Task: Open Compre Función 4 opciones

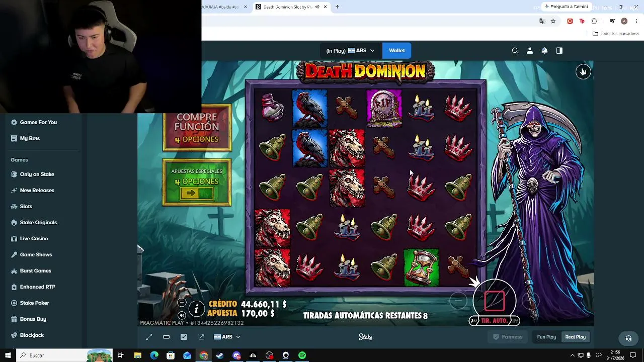Action: pyautogui.click(x=197, y=128)
